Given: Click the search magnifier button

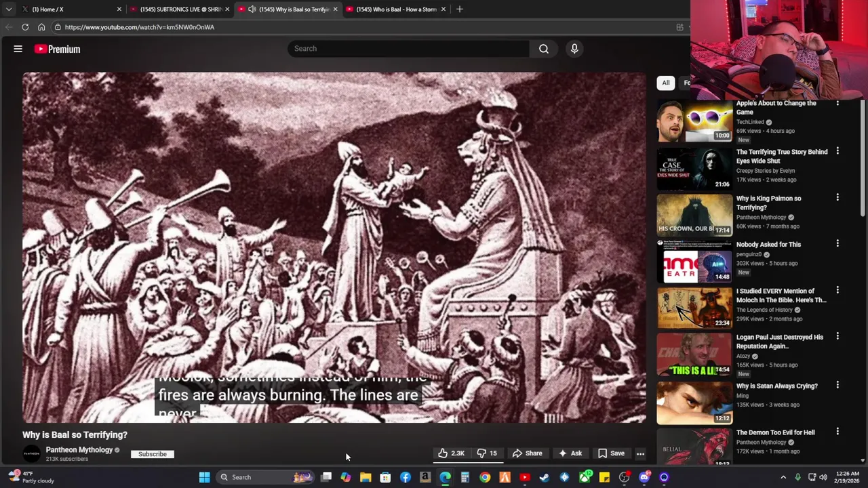Looking at the screenshot, I should (x=544, y=49).
